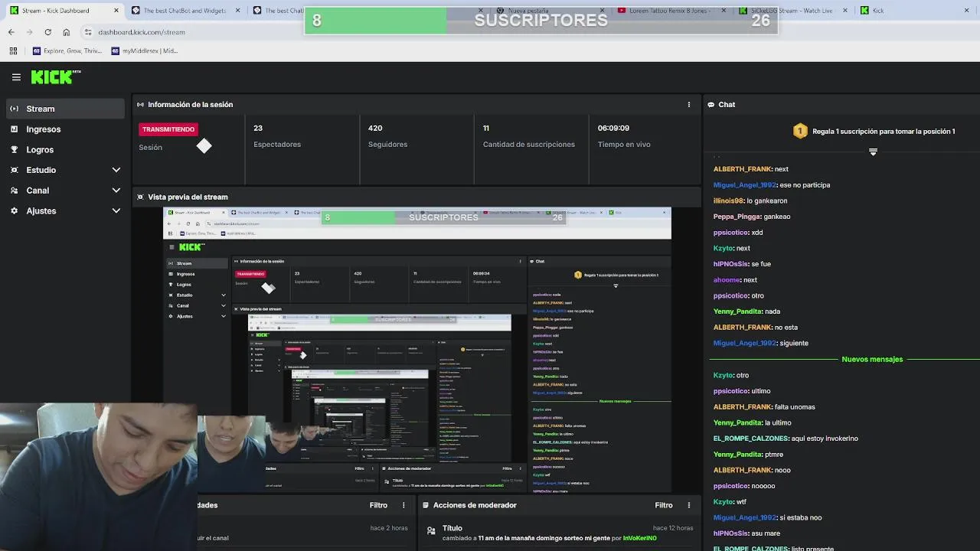Open the hamburger menu beside the Kick logo
980x551 pixels.
(x=16, y=77)
